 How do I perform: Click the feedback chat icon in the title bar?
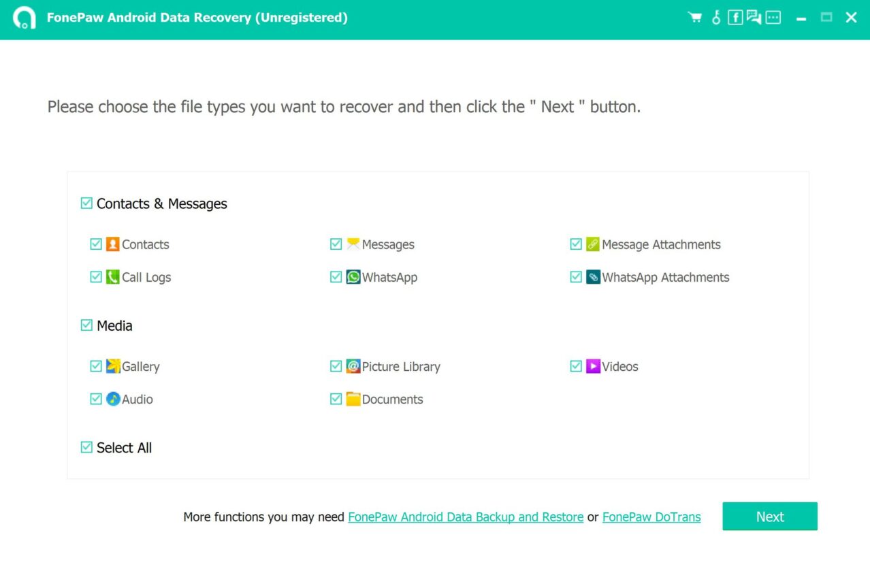(754, 17)
